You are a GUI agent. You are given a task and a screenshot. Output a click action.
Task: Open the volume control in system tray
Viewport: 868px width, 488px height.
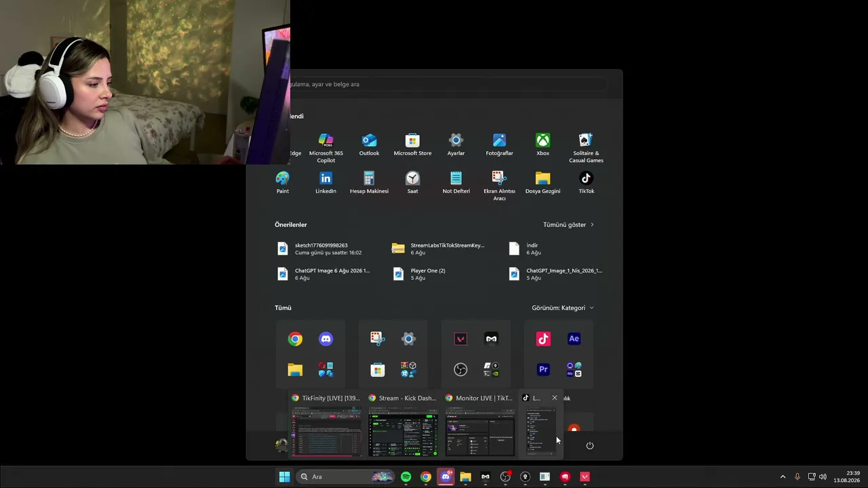(823, 477)
